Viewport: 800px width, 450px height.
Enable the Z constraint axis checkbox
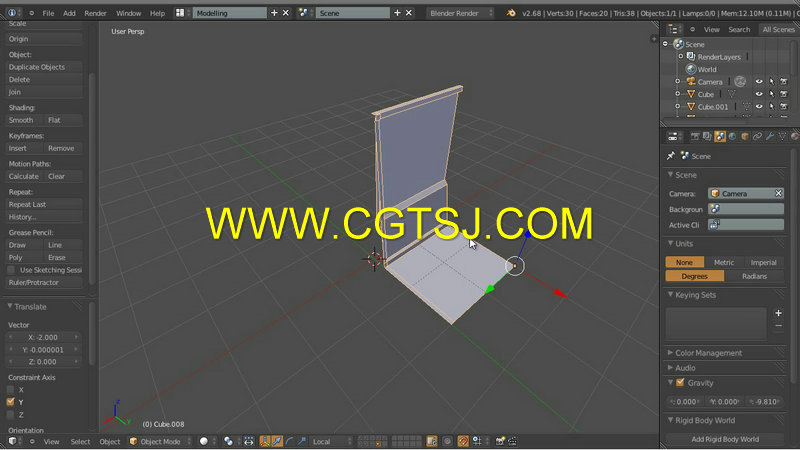point(11,415)
